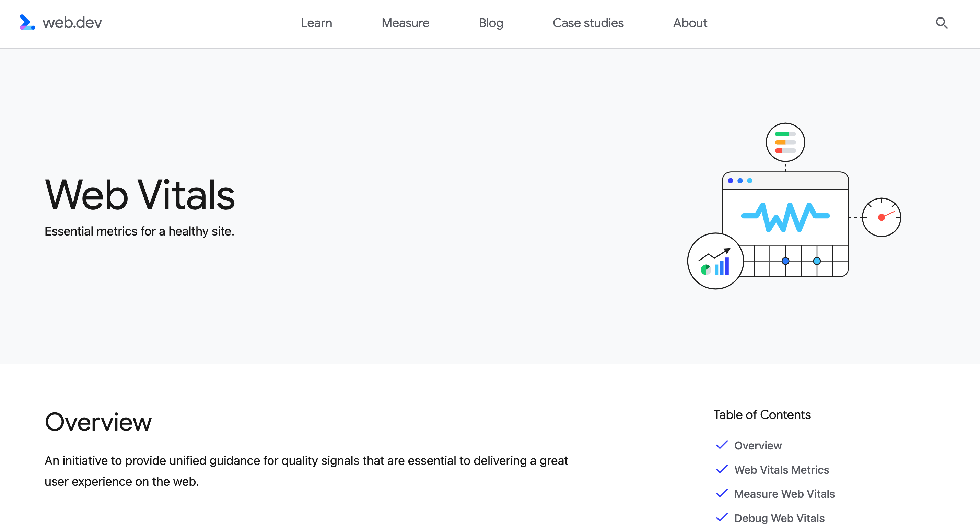980x530 pixels.
Task: Click the checkmark beside Web Vitals Metrics
Action: click(722, 469)
